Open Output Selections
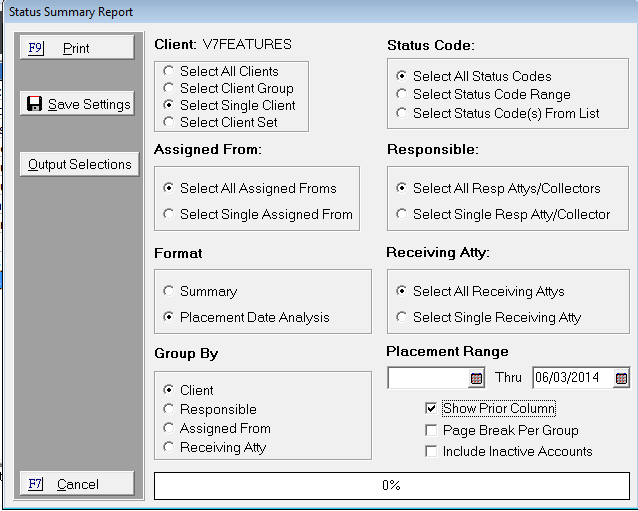638x511 pixels. [76, 164]
